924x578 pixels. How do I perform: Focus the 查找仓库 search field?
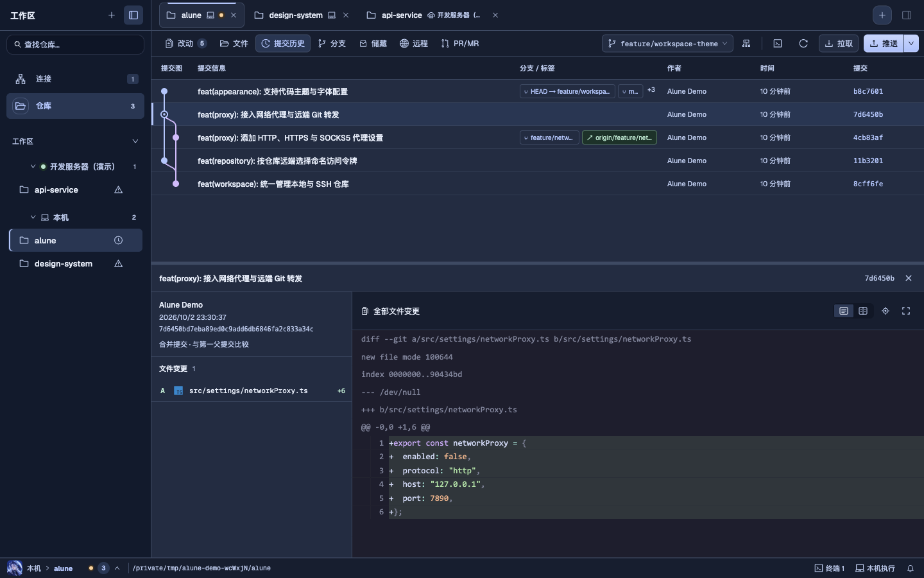pos(76,44)
